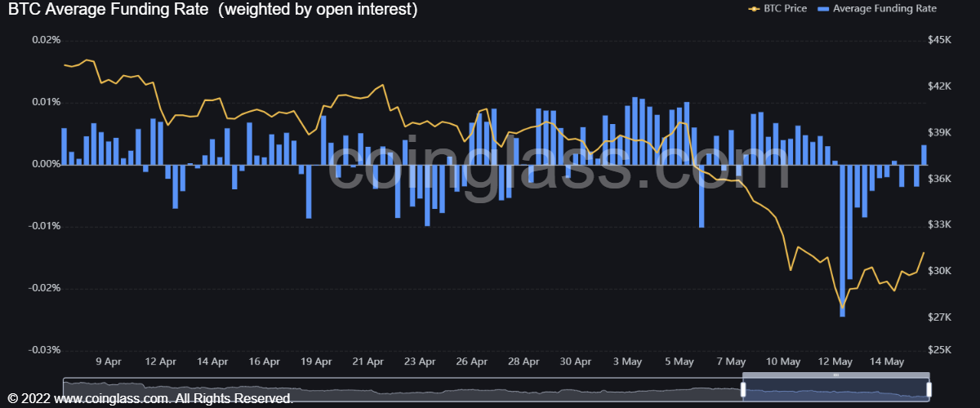Click the 19 Apr date label

[316, 361]
